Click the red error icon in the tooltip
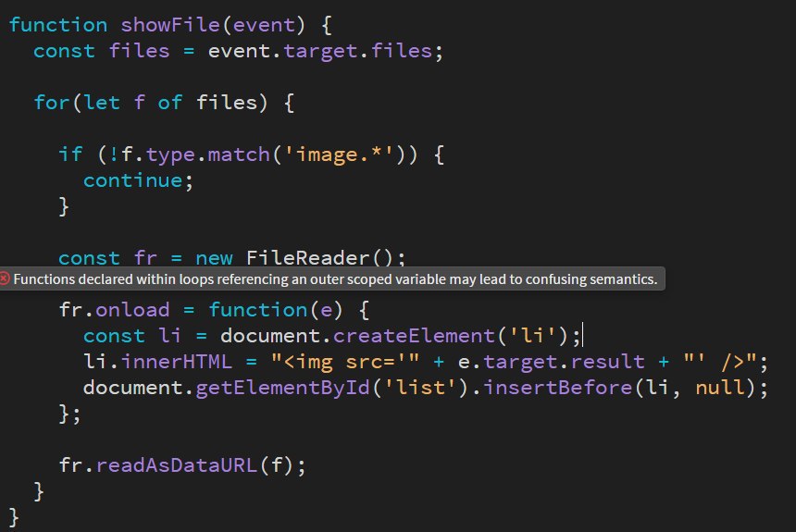This screenshot has width=796, height=532. (5, 278)
